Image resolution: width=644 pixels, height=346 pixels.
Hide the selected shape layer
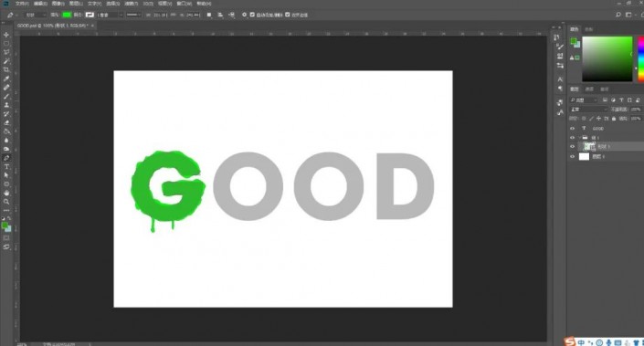(572, 147)
